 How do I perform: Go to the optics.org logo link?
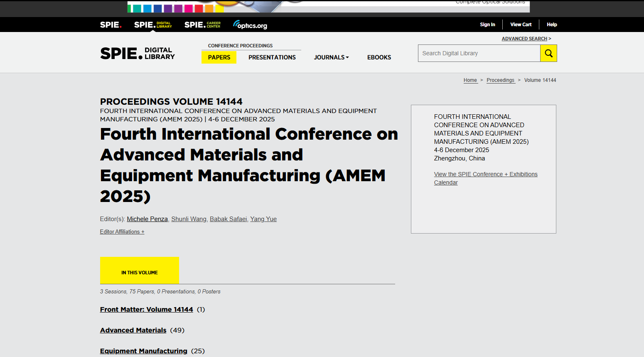(x=250, y=25)
